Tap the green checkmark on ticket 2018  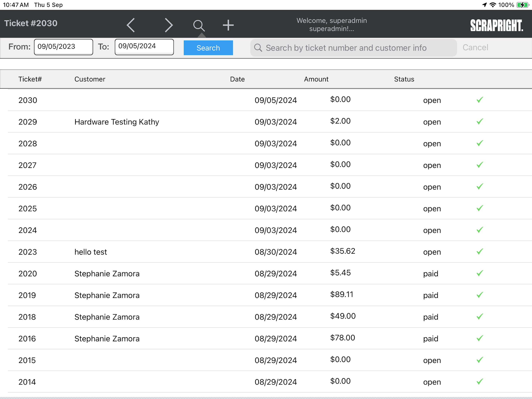[x=480, y=316]
